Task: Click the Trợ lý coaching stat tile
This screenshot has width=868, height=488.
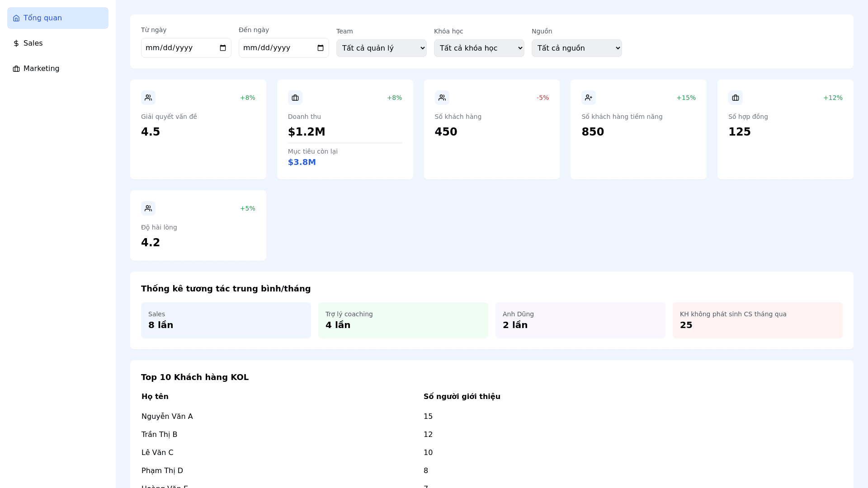Action: point(403,320)
